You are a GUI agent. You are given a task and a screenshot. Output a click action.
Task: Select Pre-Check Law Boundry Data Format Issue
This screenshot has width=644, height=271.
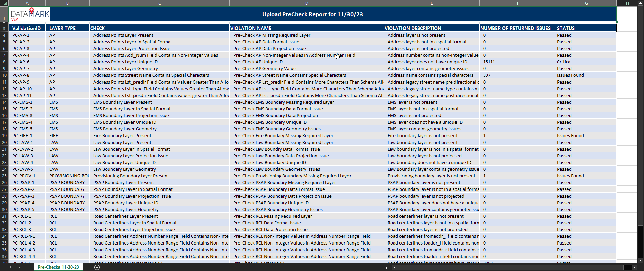click(307, 149)
